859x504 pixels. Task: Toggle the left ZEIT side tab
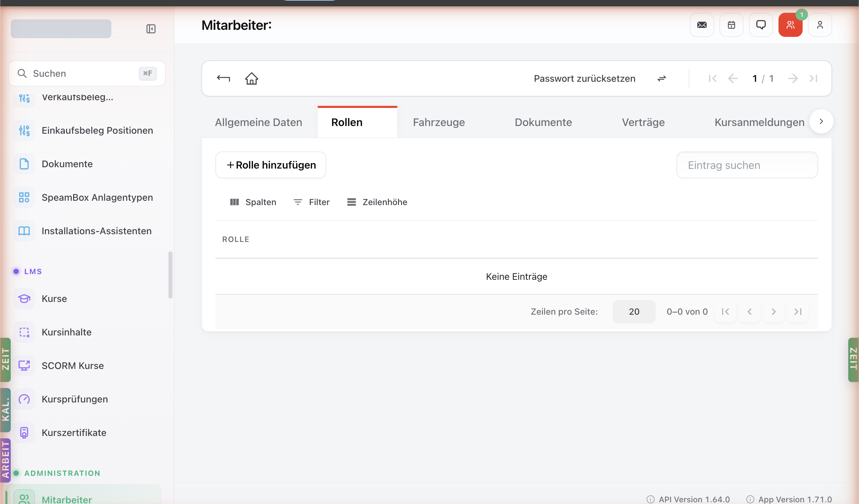(x=5, y=360)
